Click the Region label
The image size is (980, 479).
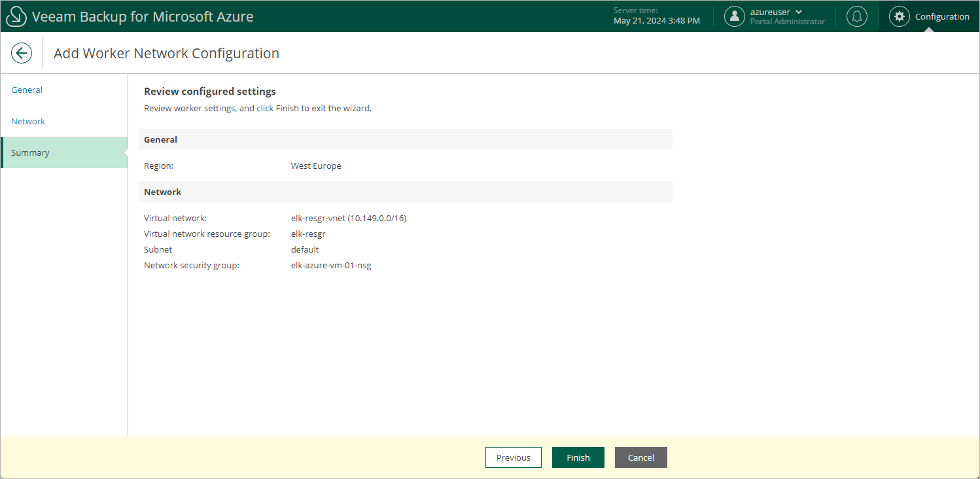coord(158,166)
